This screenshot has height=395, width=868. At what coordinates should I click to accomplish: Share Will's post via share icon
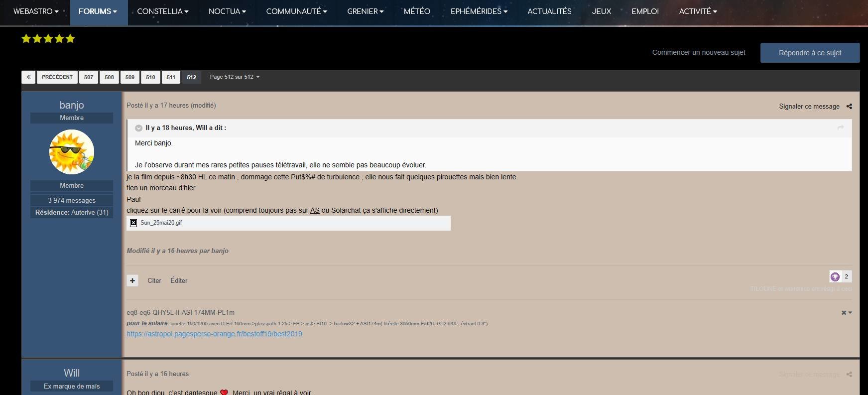coord(849,374)
